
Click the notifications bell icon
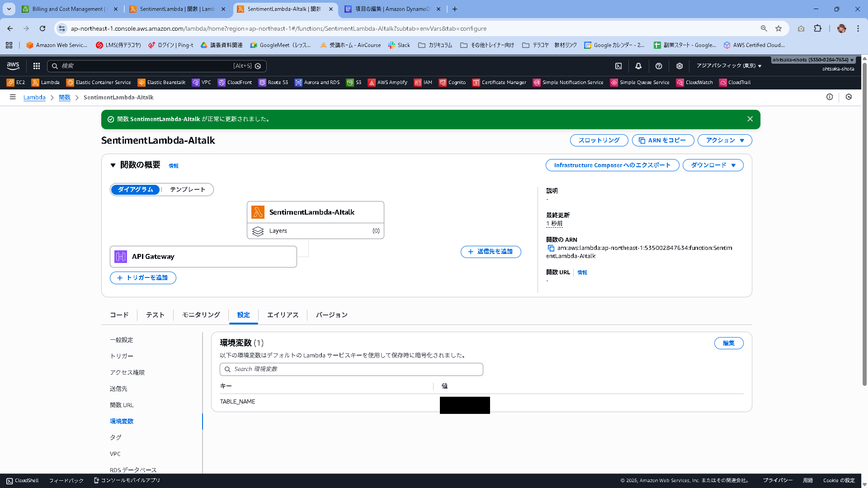click(638, 66)
